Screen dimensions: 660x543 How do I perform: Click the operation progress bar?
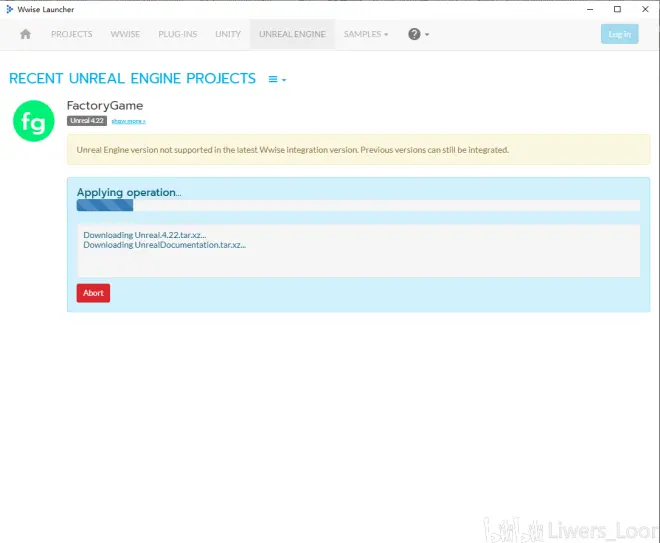358,205
